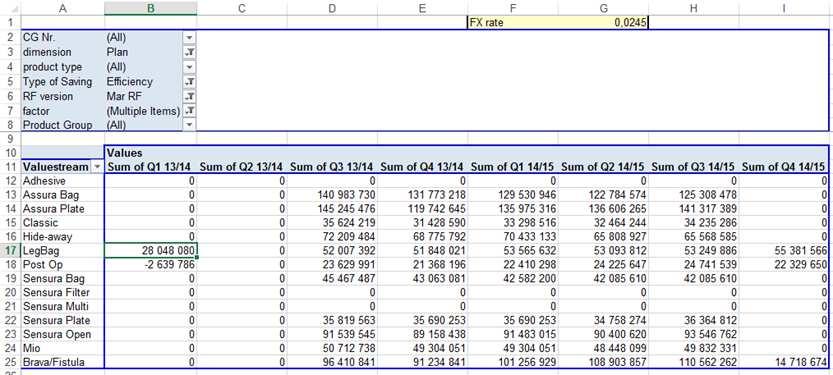The height and width of the screenshot is (375, 833).
Task: Select the Sum of Q2 14/15 header
Action: (x=604, y=167)
